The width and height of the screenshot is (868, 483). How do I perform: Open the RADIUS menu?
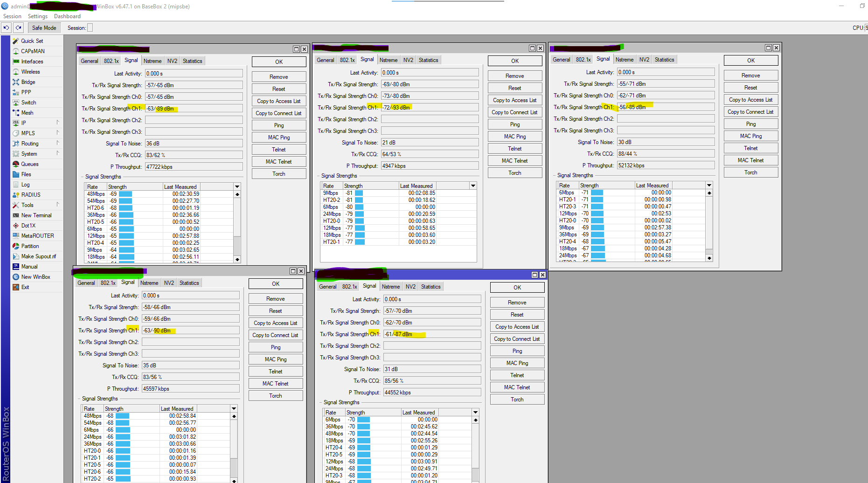[31, 195]
